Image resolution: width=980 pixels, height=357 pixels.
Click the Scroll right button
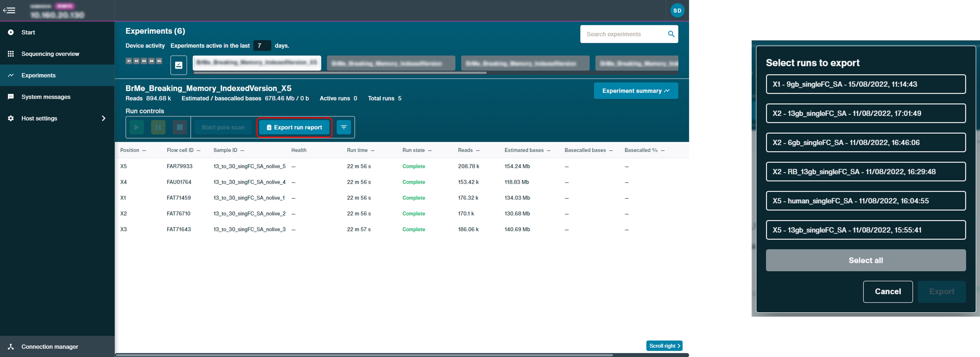click(x=664, y=346)
